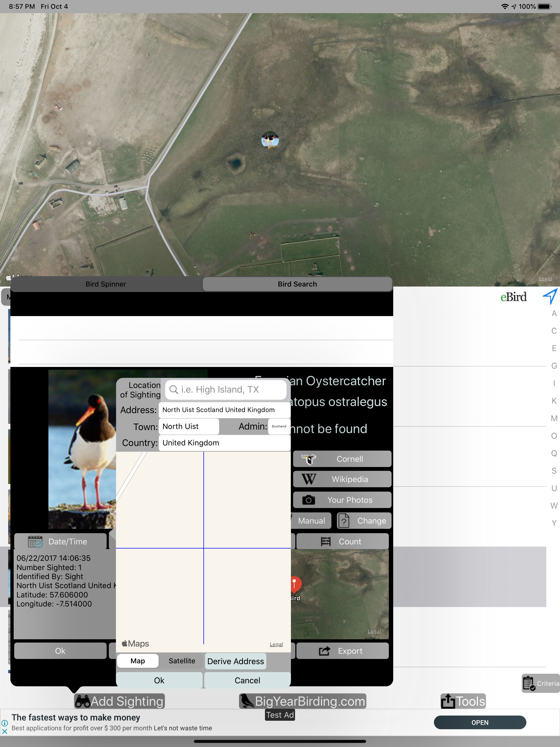Click the calendar icon on Date/Time

(35, 542)
